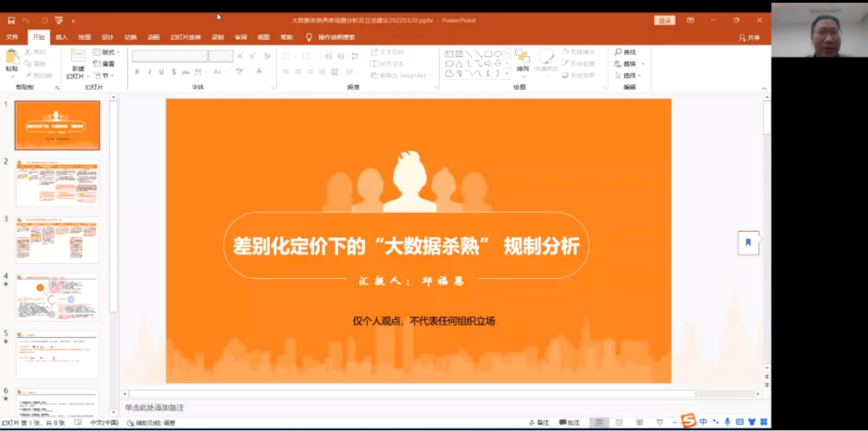
Task: Click the Decrease Font Size icon
Action: [253, 56]
